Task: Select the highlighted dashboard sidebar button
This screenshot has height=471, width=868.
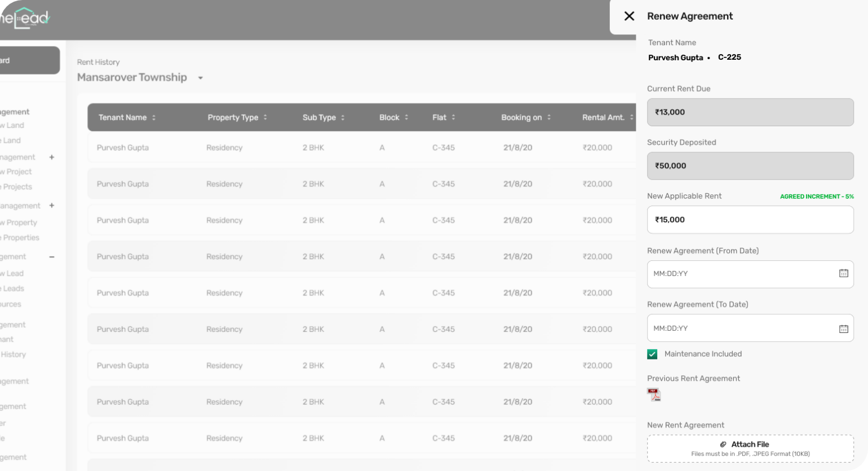Action: (x=30, y=60)
